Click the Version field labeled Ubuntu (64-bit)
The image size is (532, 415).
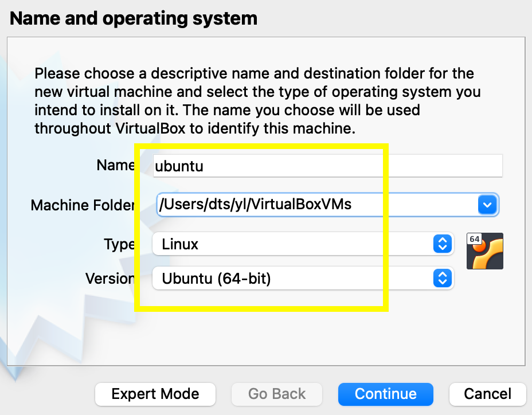coord(258,279)
